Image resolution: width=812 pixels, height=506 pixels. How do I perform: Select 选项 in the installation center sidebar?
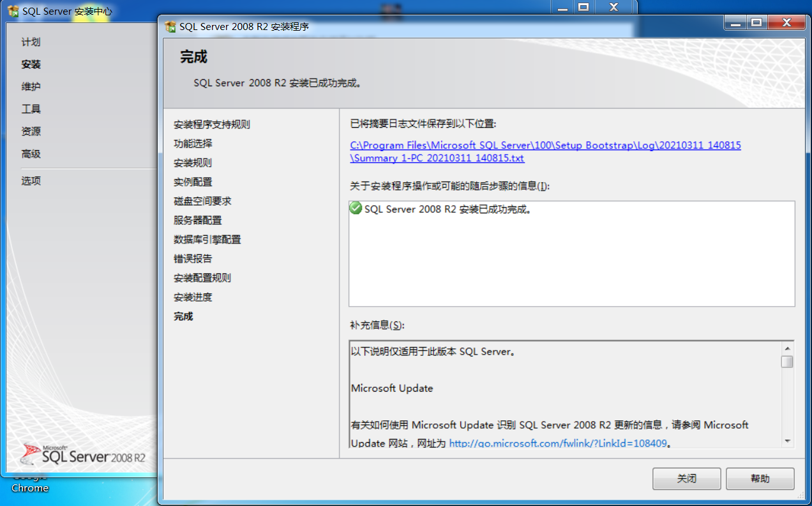[x=31, y=181]
